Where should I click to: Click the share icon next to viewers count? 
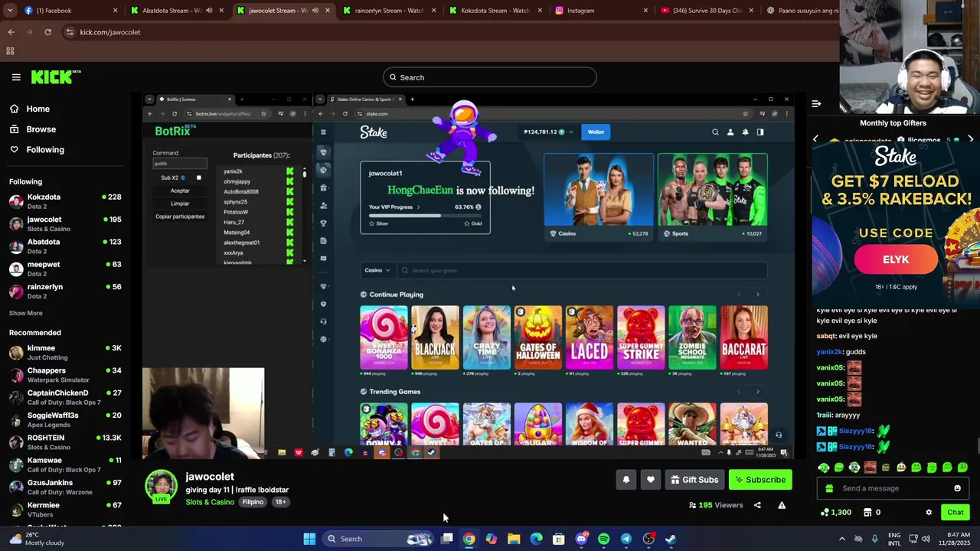point(757,505)
